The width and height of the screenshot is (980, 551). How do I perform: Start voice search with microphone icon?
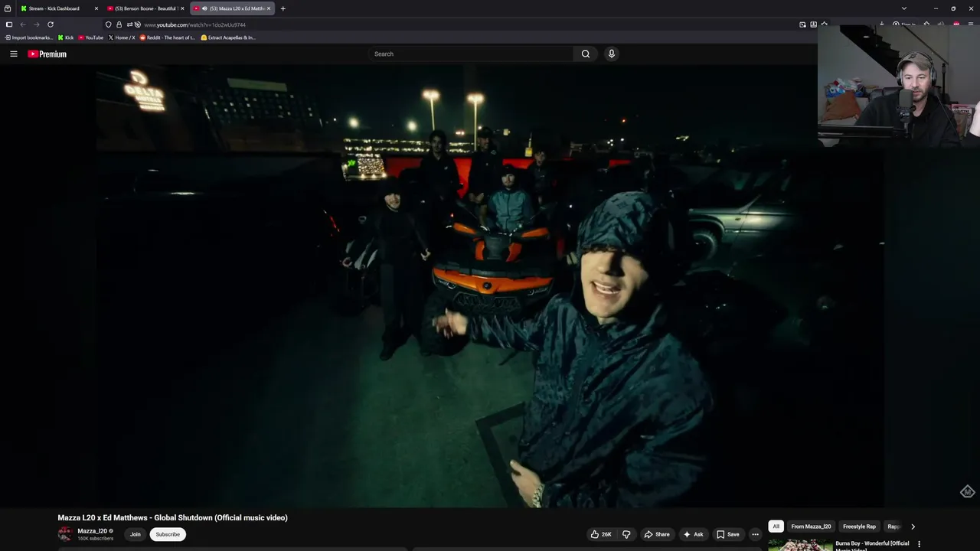(x=611, y=54)
